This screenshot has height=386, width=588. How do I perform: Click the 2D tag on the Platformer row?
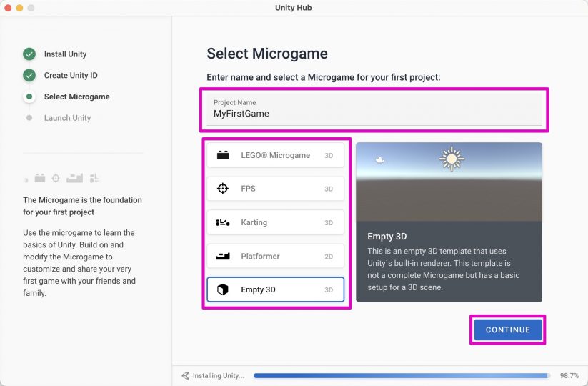tap(329, 257)
